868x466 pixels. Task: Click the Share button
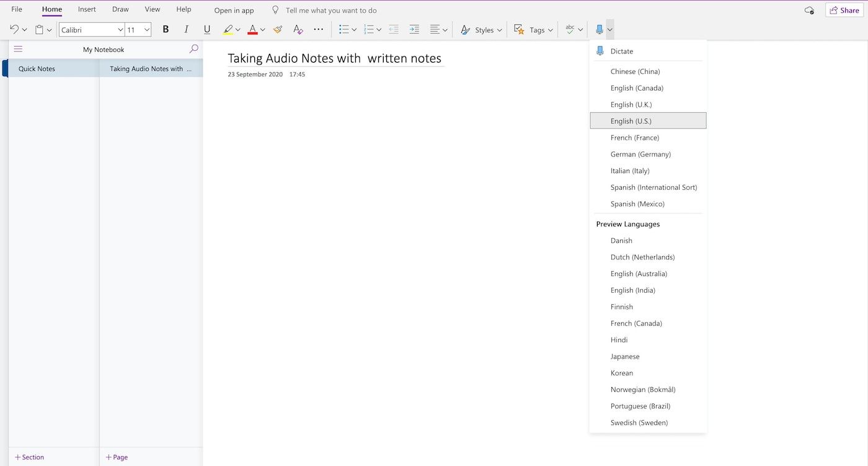pyautogui.click(x=843, y=10)
